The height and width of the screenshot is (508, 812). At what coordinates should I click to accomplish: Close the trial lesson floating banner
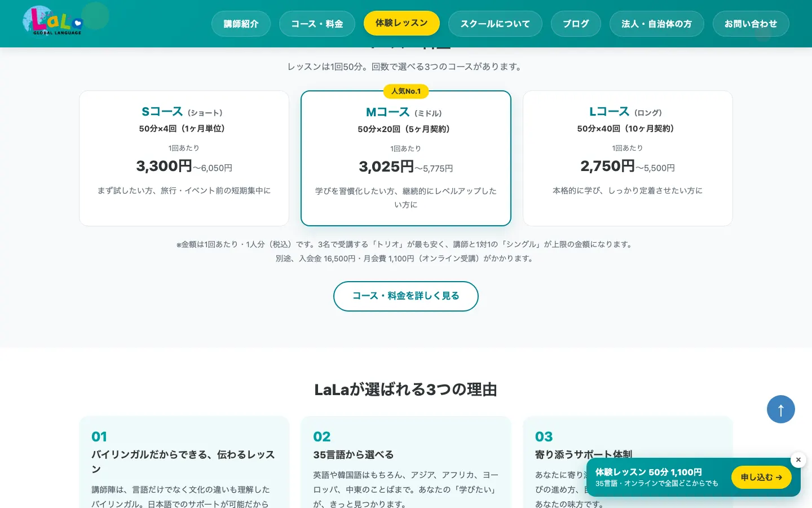click(x=798, y=459)
